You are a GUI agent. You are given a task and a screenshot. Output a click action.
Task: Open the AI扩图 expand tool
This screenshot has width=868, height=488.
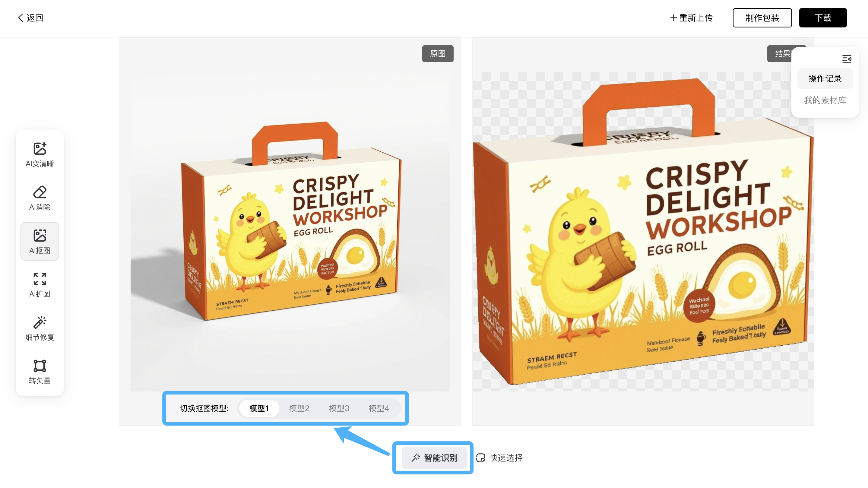[40, 285]
